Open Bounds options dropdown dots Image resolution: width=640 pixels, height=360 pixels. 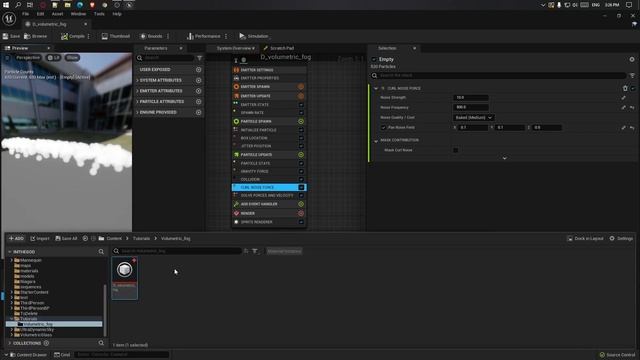pyautogui.click(x=167, y=36)
